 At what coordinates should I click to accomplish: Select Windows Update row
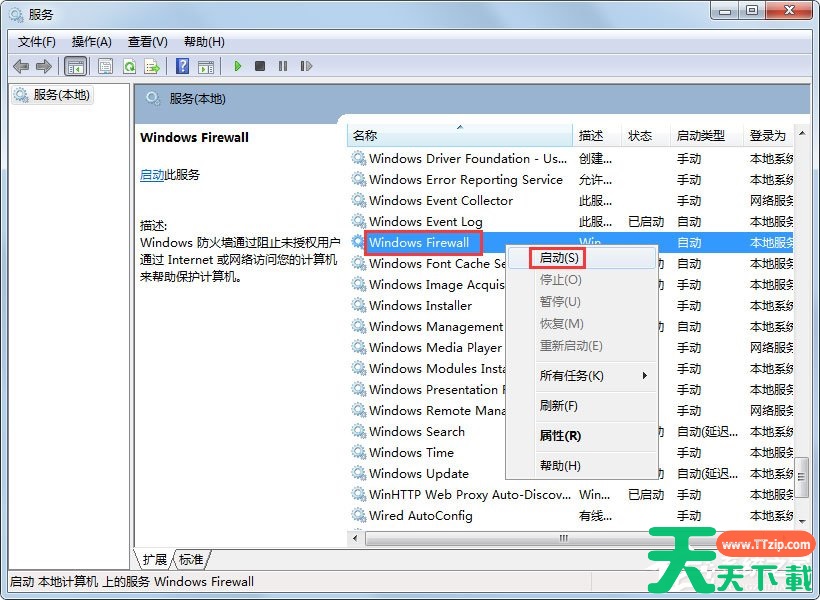point(428,473)
